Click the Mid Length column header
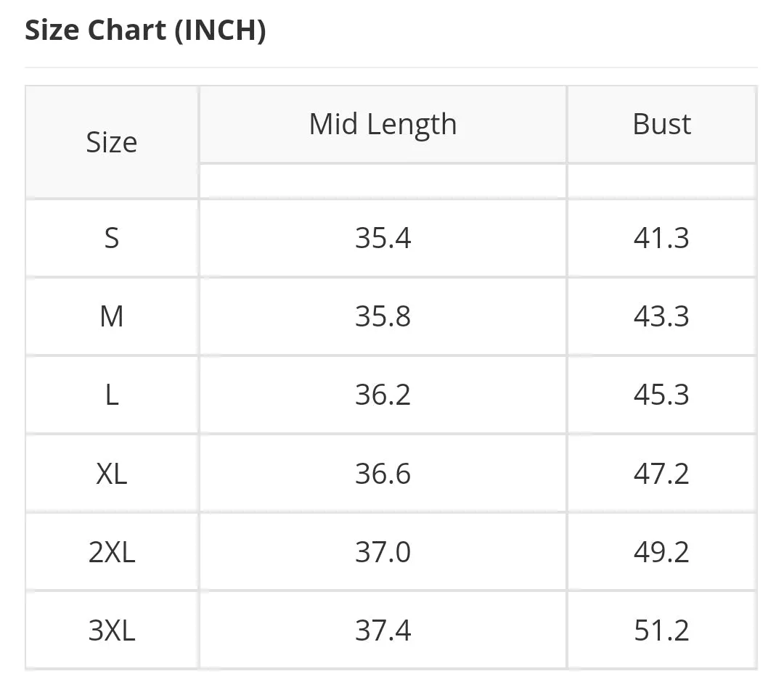 click(383, 124)
